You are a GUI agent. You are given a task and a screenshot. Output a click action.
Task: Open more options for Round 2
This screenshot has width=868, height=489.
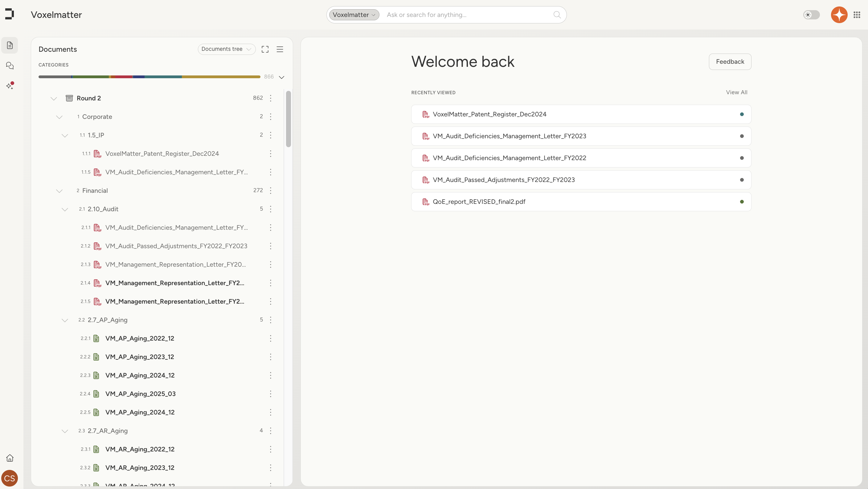[x=271, y=98]
